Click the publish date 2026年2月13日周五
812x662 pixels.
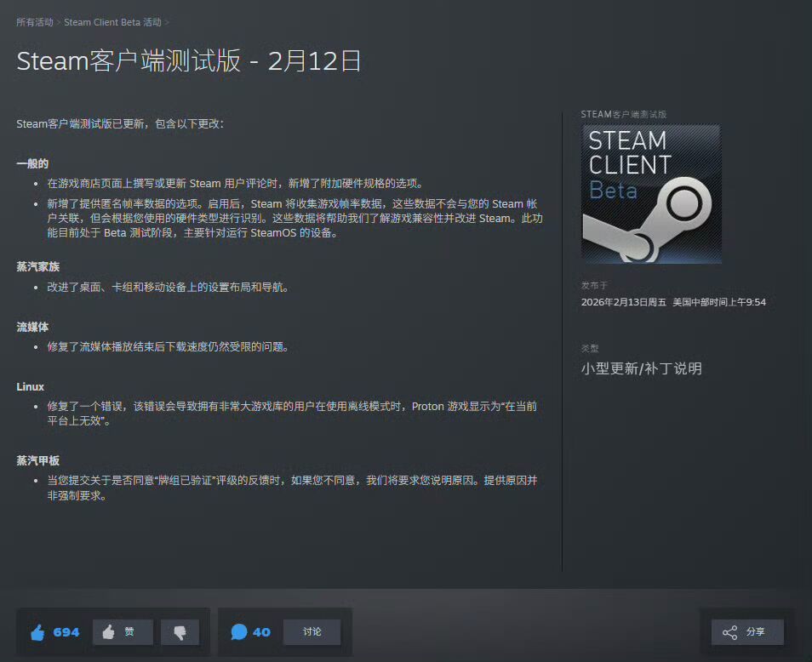[624, 302]
